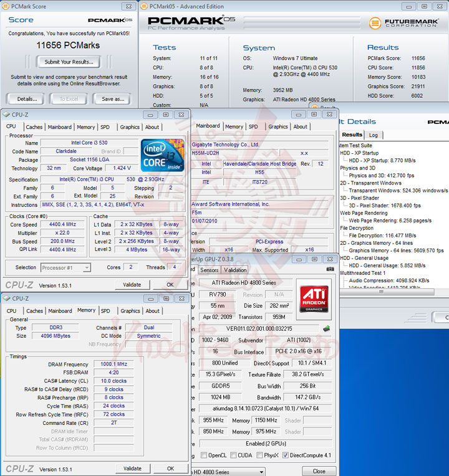The height and width of the screenshot is (476, 449).
Task: Uncheck the DirectCompute 4.1 checkbox
Action: pyautogui.click(x=285, y=455)
